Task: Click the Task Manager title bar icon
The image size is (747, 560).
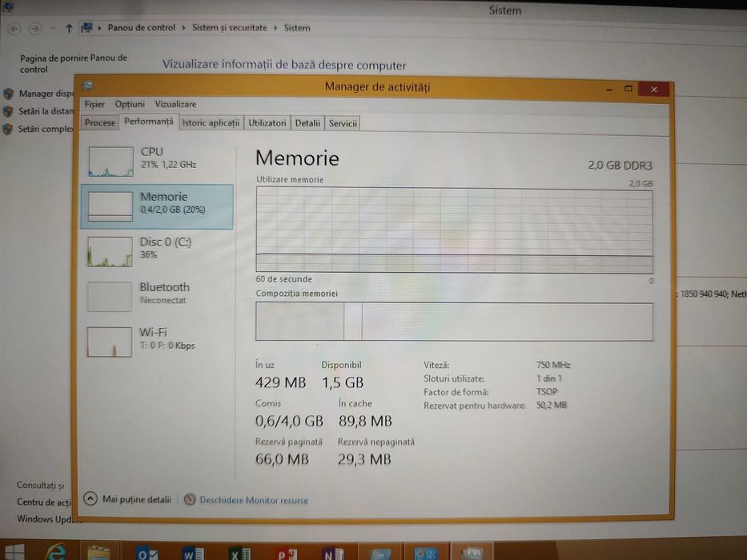Action: (x=87, y=86)
